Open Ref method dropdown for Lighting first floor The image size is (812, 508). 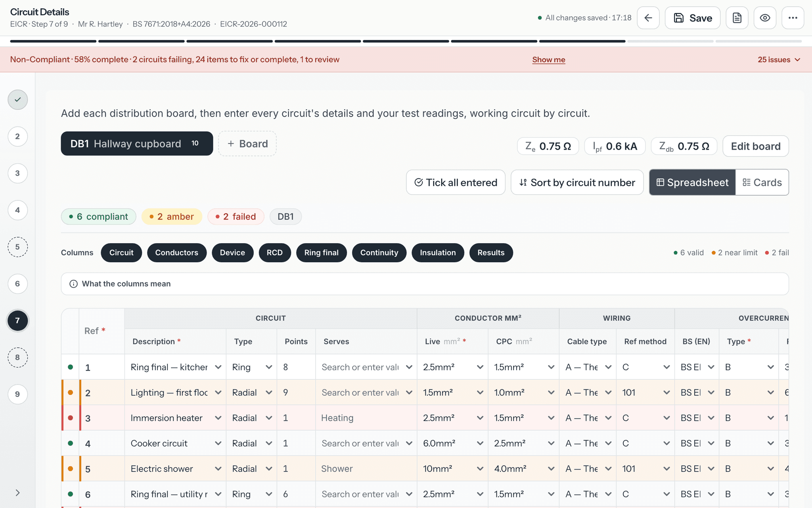[x=645, y=393]
